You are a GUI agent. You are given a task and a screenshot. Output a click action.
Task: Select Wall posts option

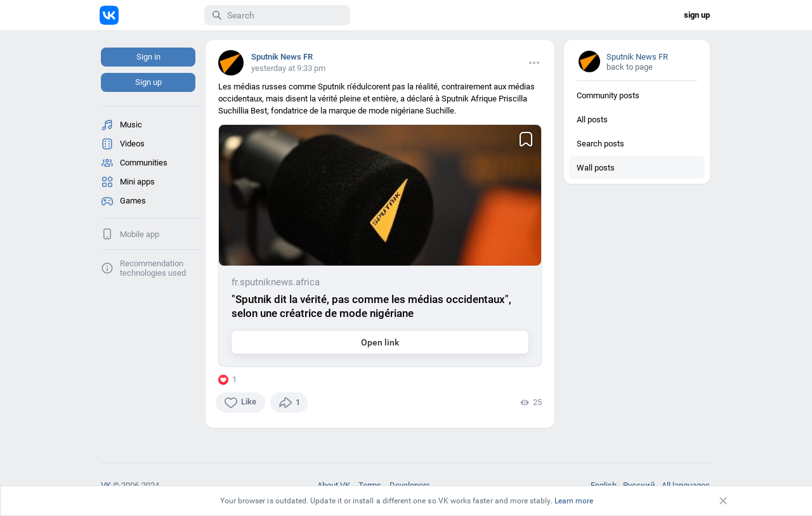coord(637,168)
